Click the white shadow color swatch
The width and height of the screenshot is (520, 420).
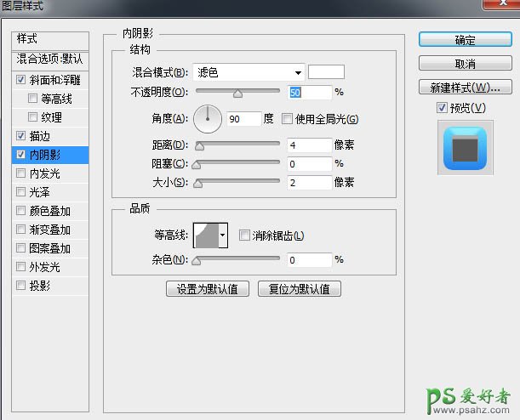[x=325, y=73]
